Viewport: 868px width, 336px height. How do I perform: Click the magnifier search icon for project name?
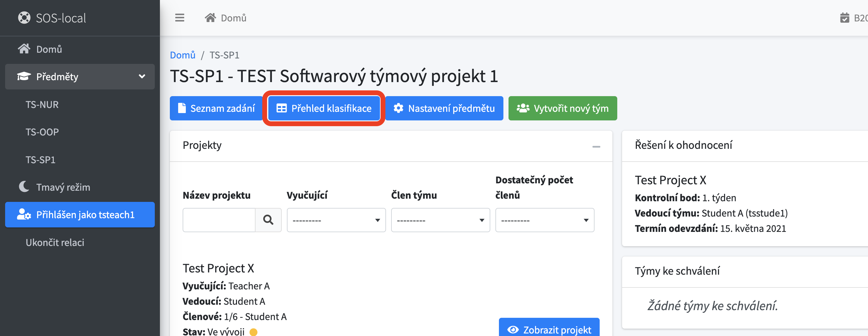coord(268,220)
